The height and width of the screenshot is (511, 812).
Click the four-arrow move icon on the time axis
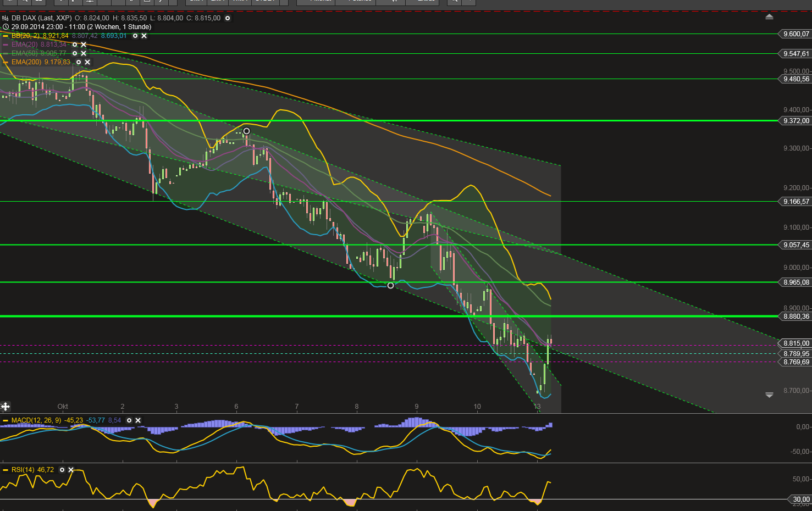5,407
